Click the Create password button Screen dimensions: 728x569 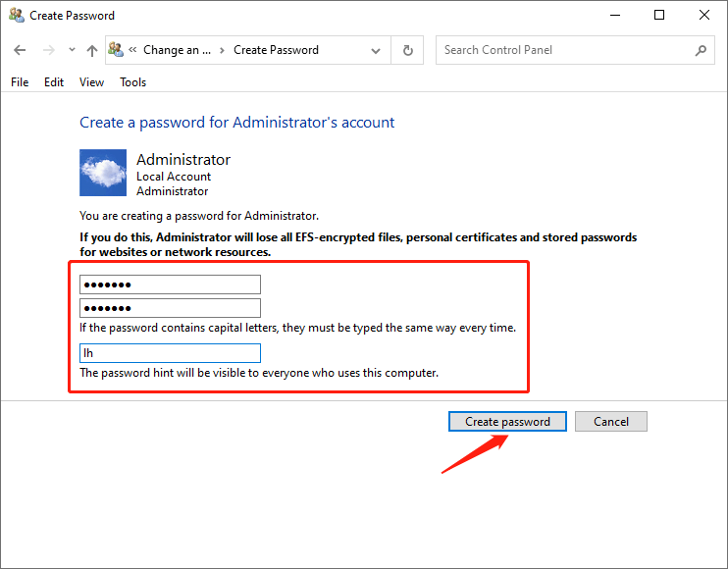coord(507,422)
